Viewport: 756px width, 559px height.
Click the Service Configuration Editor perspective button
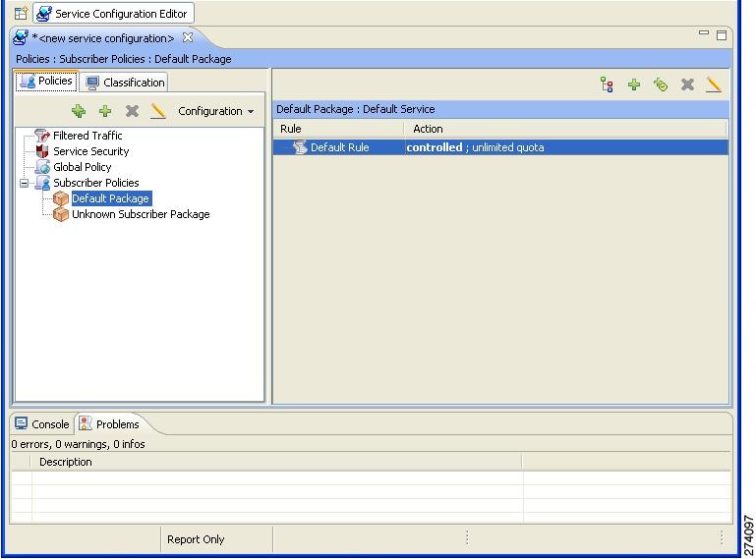pyautogui.click(x=113, y=14)
